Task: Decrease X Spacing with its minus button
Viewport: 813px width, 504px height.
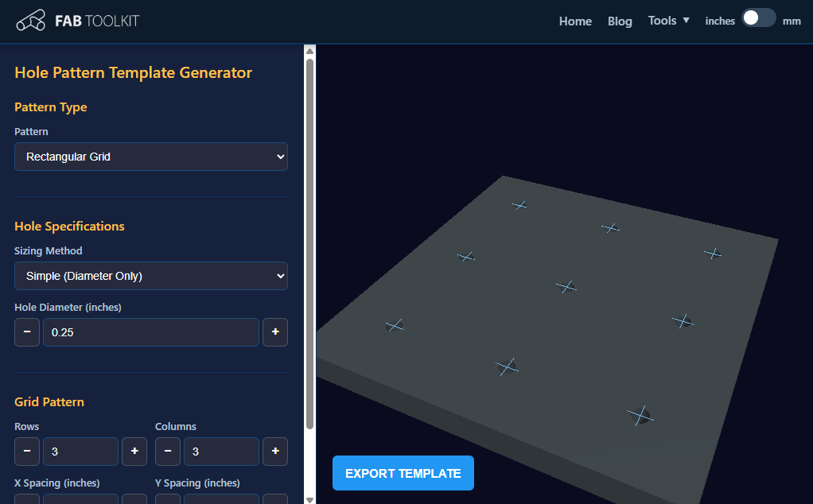Action: click(26, 499)
